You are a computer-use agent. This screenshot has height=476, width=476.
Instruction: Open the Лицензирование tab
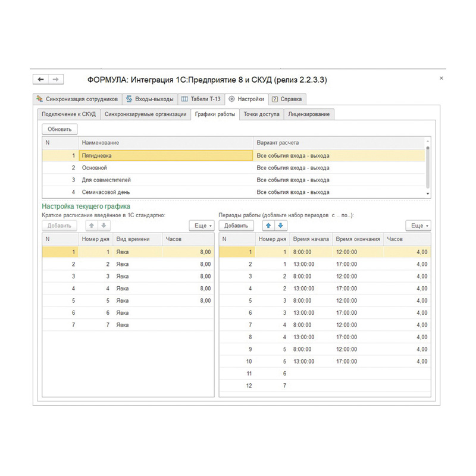[x=309, y=114]
